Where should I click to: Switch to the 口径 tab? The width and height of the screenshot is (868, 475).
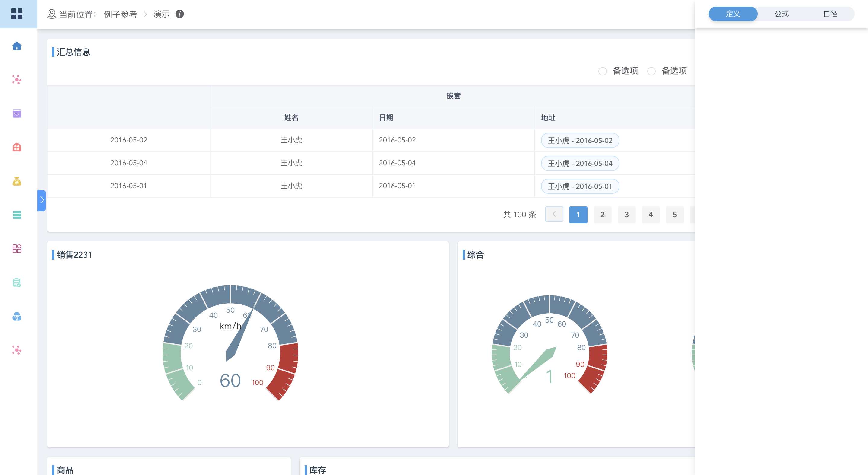(830, 14)
